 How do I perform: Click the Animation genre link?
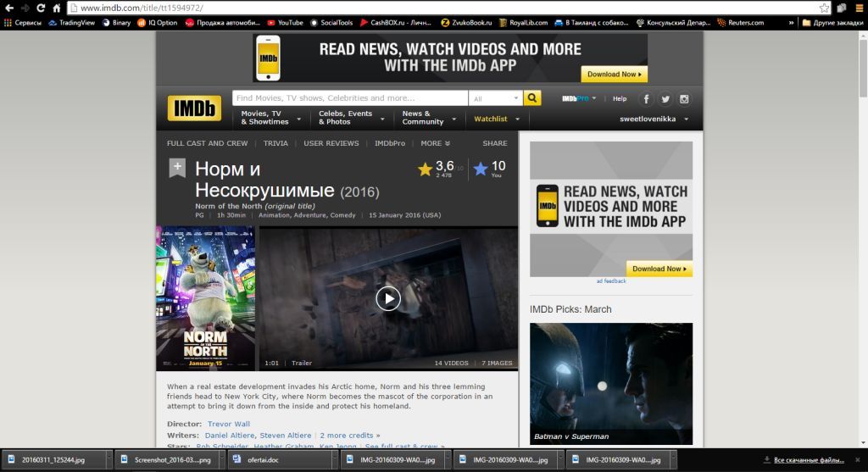274,215
